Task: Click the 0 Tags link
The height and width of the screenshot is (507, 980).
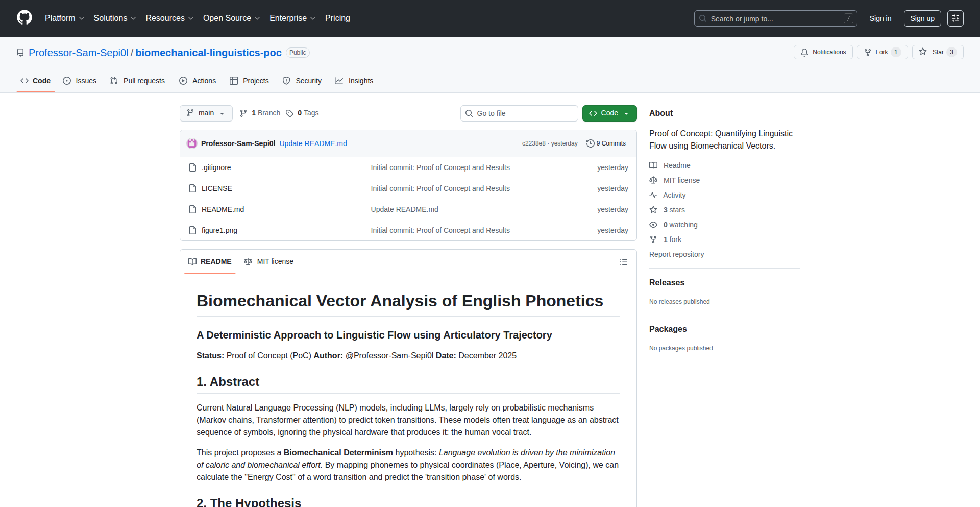Action: tap(302, 113)
